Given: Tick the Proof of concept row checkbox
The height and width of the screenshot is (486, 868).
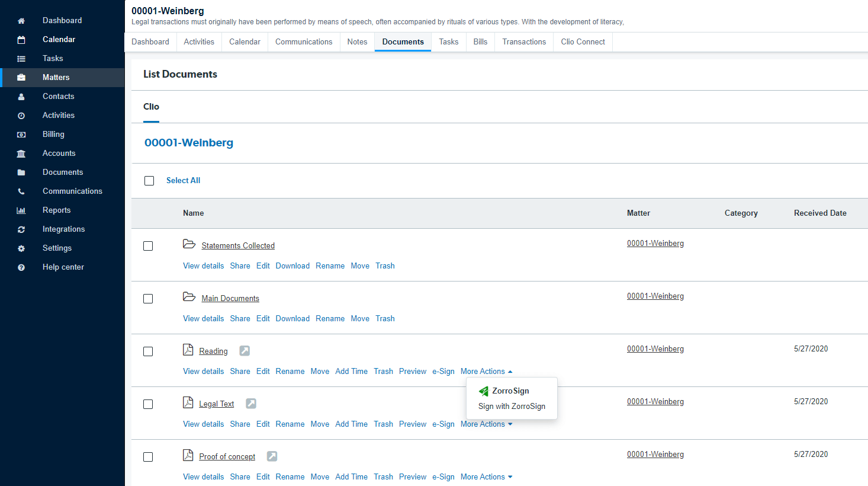Looking at the screenshot, I should click(x=148, y=457).
